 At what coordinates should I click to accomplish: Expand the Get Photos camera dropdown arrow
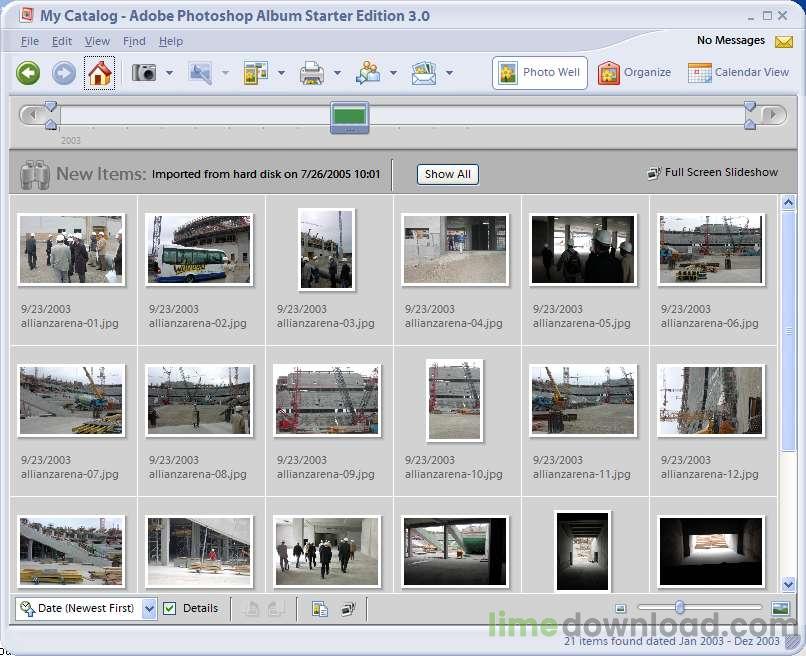pyautogui.click(x=170, y=73)
